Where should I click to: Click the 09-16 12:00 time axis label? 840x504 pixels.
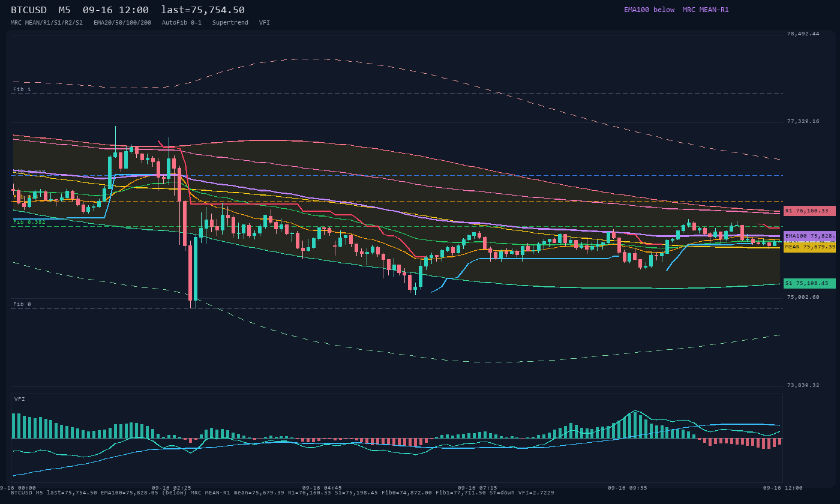[x=782, y=488]
